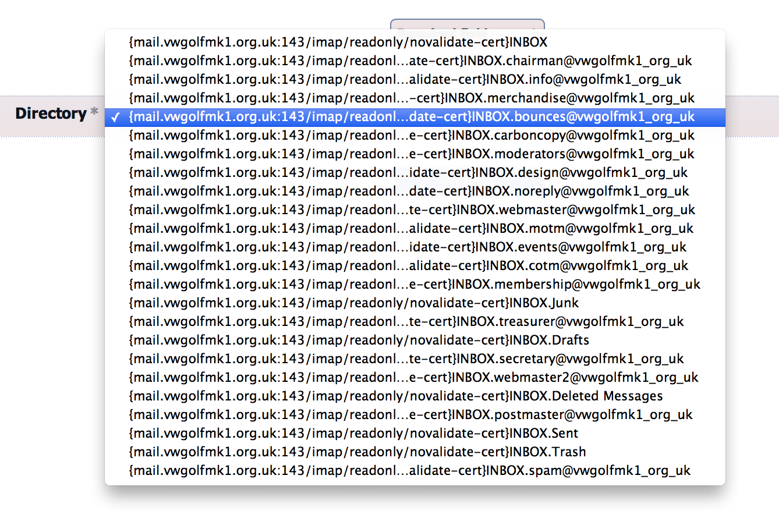Select the INBOX.events mailbox

tap(408, 247)
